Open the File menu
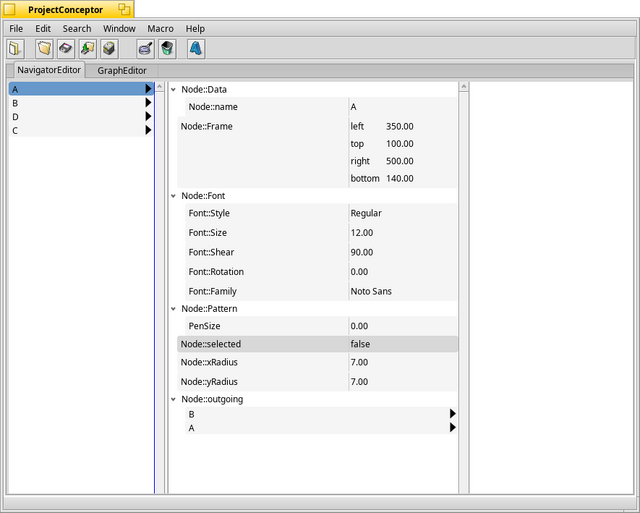This screenshot has height=513, width=640. [16, 29]
